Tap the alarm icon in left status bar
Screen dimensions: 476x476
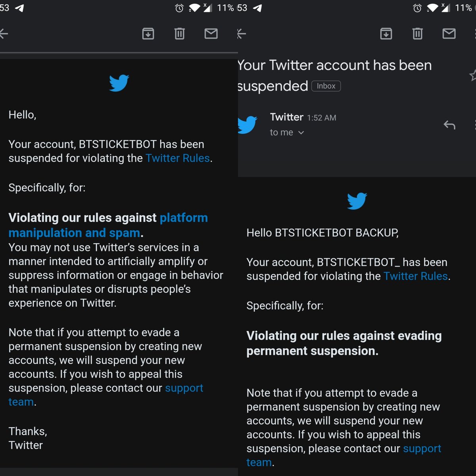click(179, 8)
